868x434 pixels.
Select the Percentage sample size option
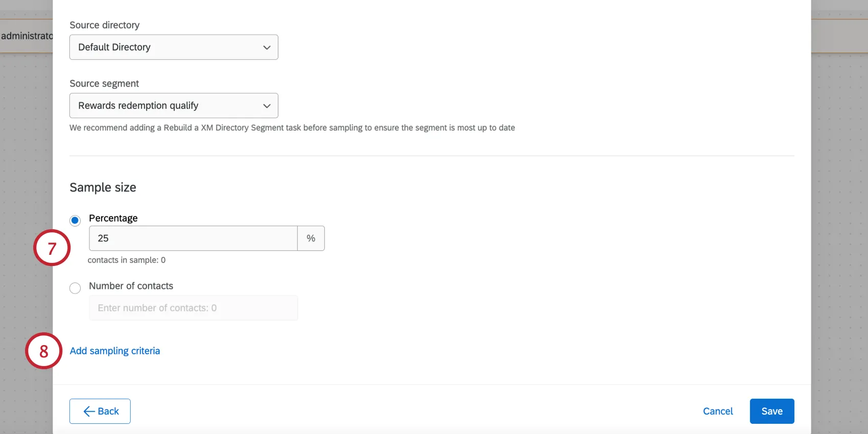[75, 221]
